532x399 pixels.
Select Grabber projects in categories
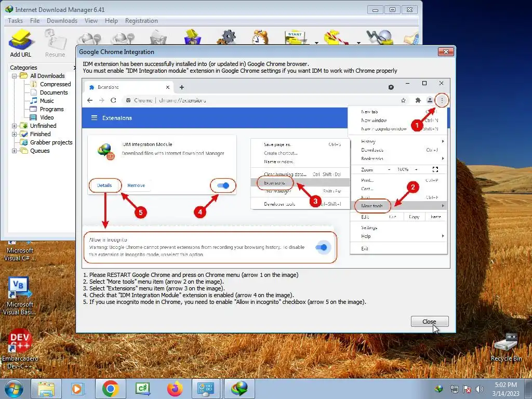pyautogui.click(x=51, y=142)
